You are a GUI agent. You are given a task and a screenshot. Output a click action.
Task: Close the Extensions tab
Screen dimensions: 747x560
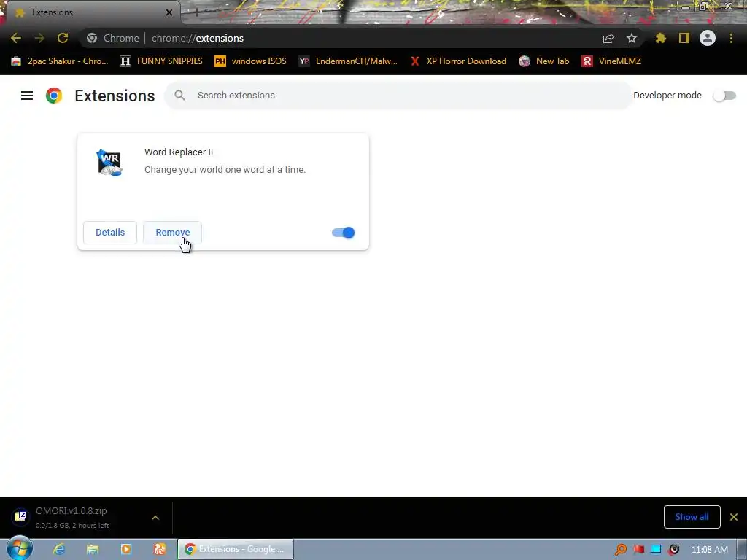click(169, 12)
